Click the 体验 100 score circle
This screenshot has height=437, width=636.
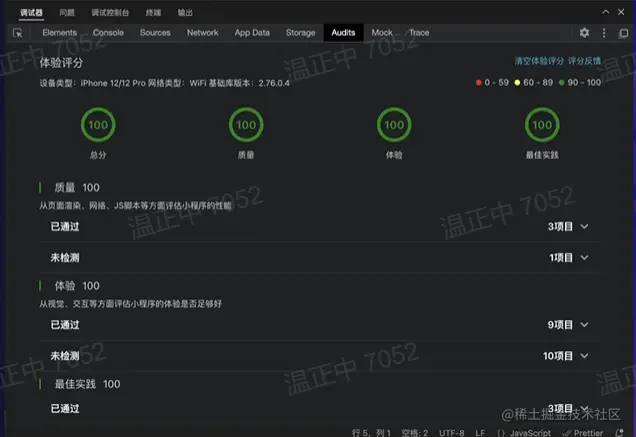[394, 125]
